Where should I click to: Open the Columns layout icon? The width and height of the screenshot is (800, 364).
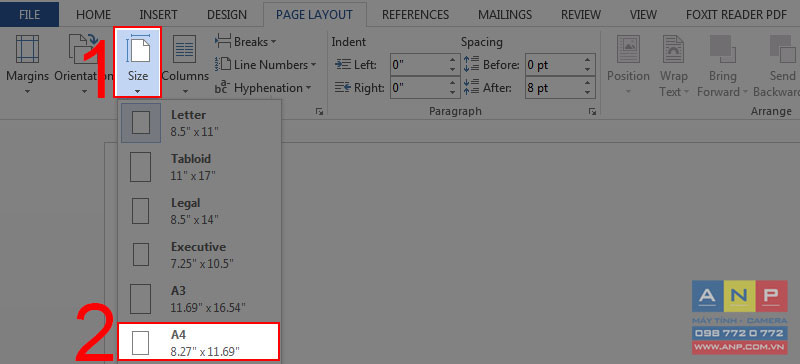(185, 50)
